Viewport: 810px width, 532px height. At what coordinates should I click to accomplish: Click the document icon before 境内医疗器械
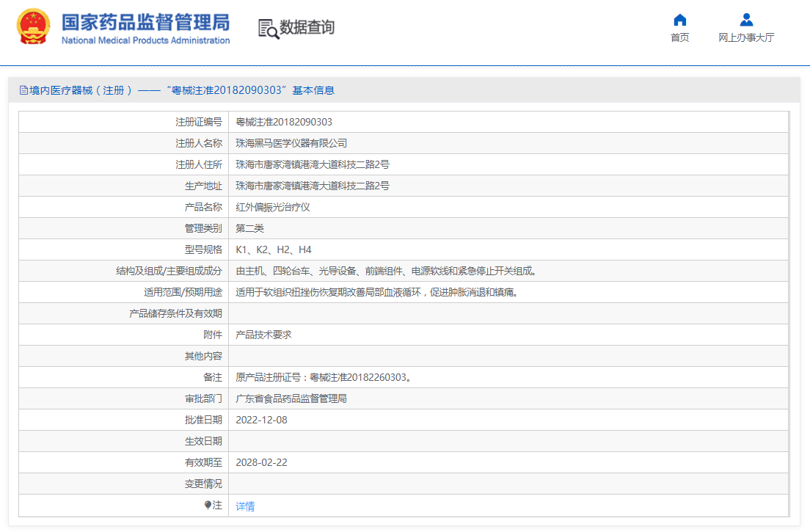click(x=23, y=90)
